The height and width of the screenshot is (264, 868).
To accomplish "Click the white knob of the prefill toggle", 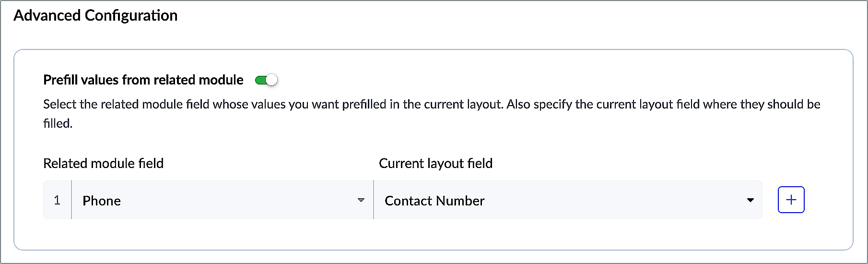I will click(x=271, y=80).
